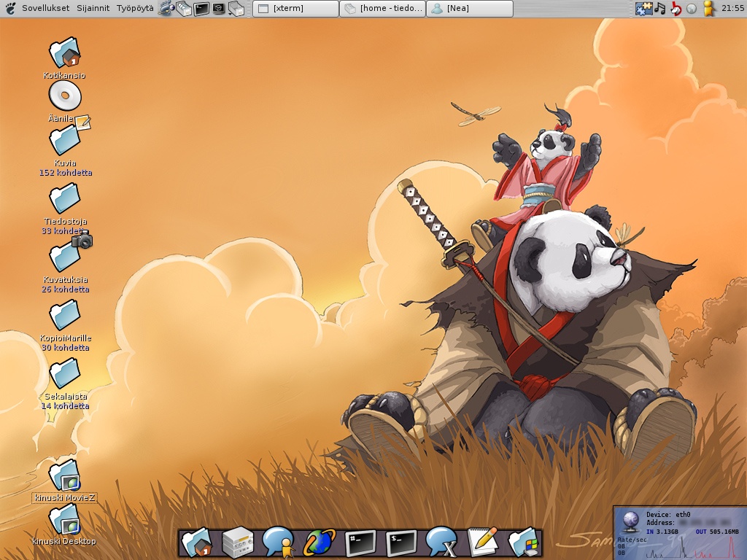Viewport: 747px width, 560px height.
Task: Open the root terminal (#_) dock icon
Action: pyautogui.click(x=360, y=542)
